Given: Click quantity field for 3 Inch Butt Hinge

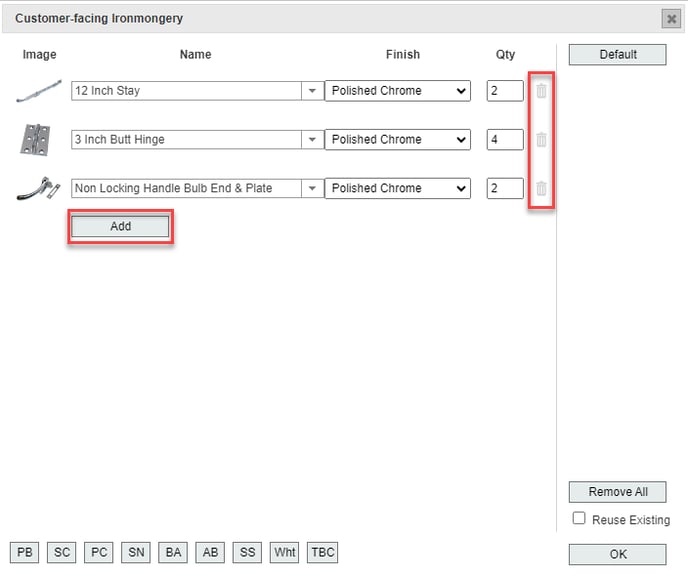Looking at the screenshot, I should [505, 140].
